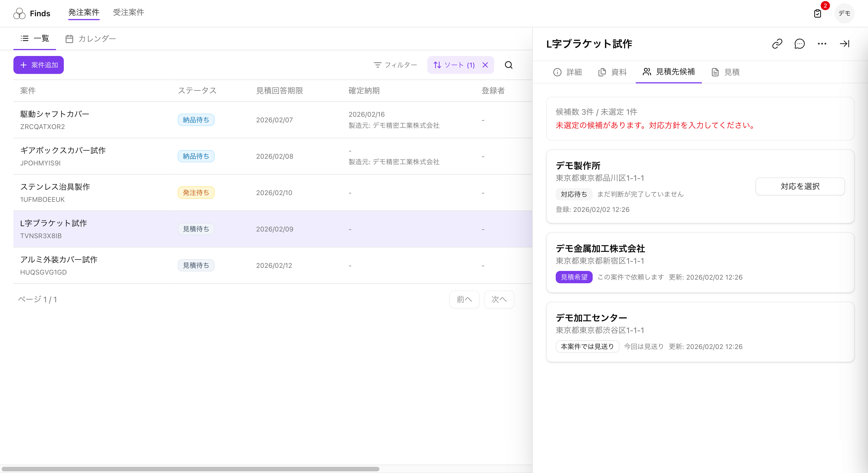The image size is (868, 473).
Task: Open 対応を選択 for デモ製作所
Action: coord(800,186)
